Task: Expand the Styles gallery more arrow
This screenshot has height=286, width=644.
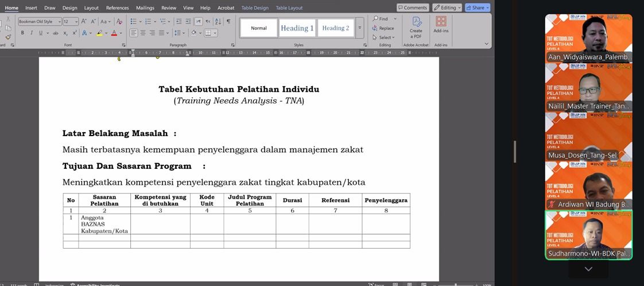Action: click(360, 28)
